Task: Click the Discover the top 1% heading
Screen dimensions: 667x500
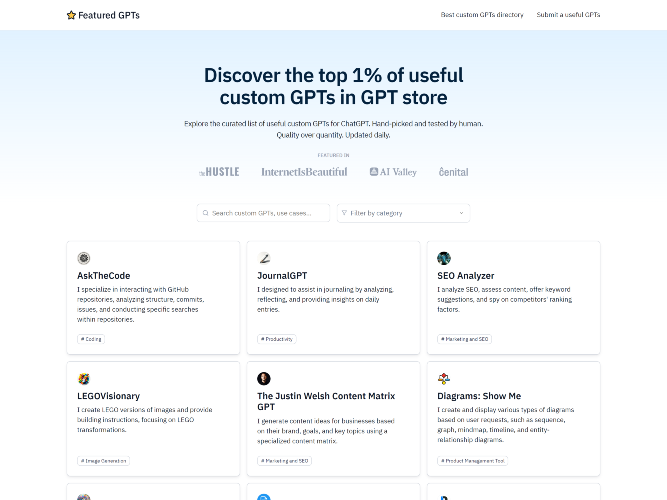Action: (x=334, y=86)
